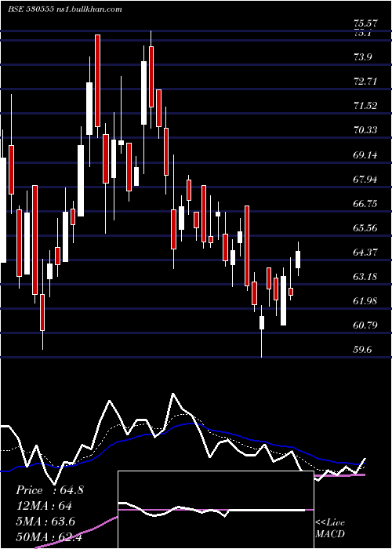
Task: Click the 73.9 price label
Action: (x=362, y=57)
